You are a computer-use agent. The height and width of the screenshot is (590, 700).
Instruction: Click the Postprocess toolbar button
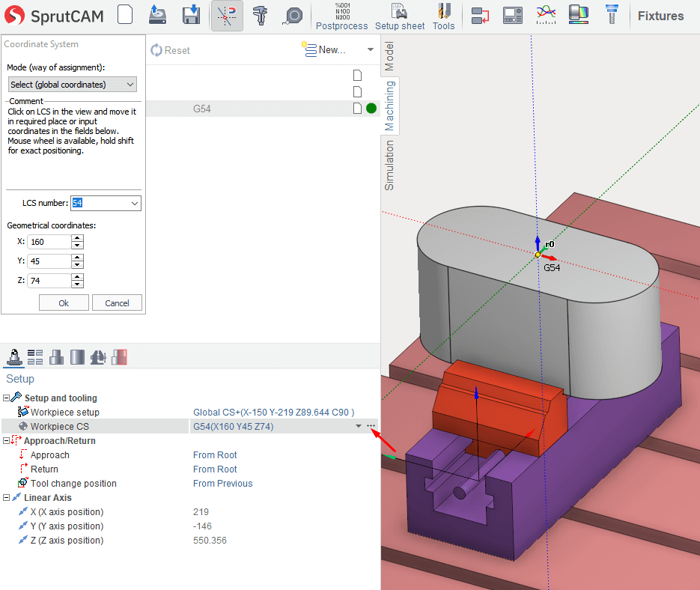point(341,16)
